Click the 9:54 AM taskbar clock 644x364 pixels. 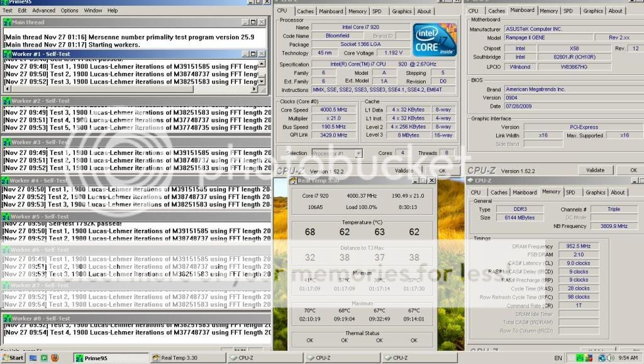coord(628,358)
